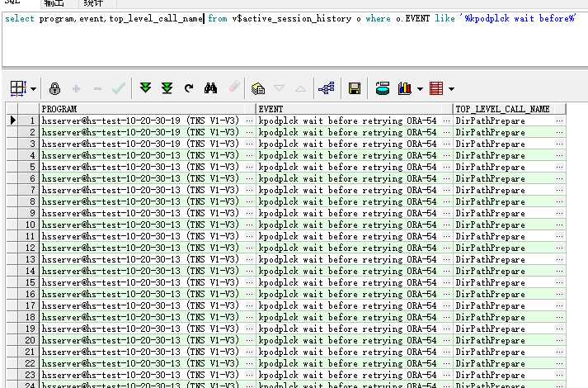Viewport: 588px width, 388px height.
Task: Open ellipsis editor for EVENT in row 2
Action: [446, 132]
